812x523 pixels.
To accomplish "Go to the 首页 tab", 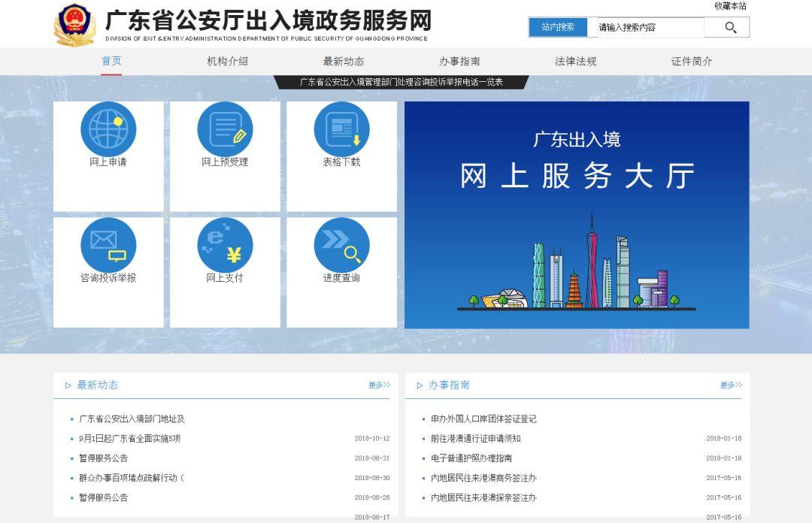I will (x=111, y=61).
